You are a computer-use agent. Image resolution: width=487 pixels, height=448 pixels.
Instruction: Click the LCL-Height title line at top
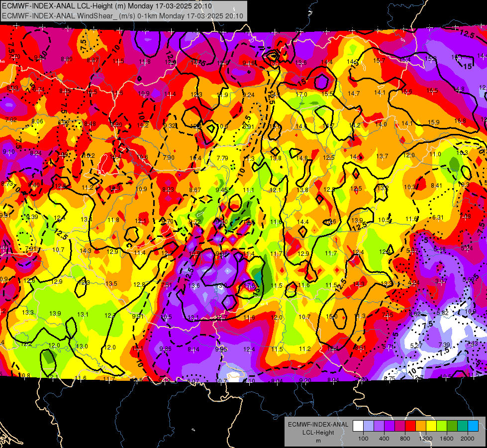107,6
